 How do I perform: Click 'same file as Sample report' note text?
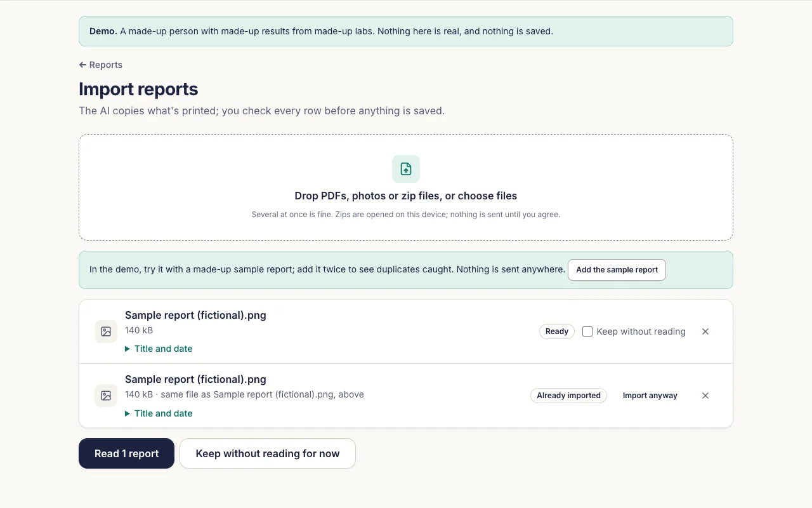pyautogui.click(x=263, y=394)
